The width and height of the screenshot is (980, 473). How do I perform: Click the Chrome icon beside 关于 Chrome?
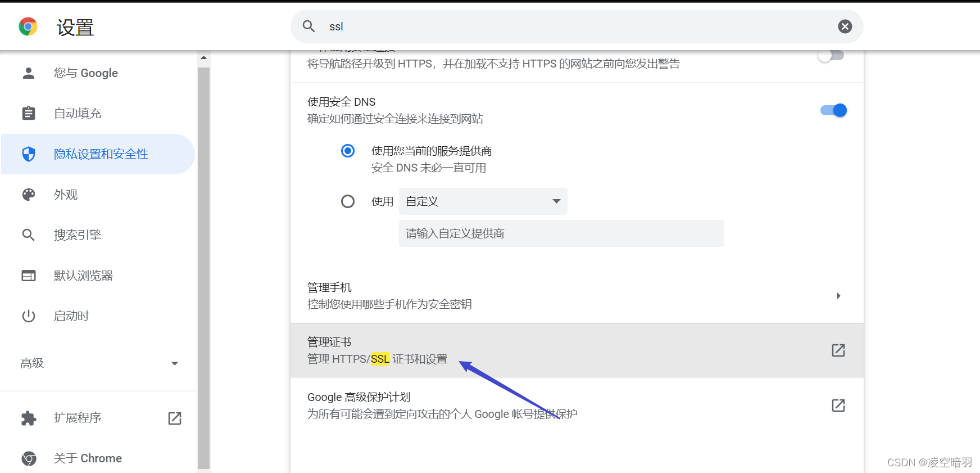coord(29,458)
